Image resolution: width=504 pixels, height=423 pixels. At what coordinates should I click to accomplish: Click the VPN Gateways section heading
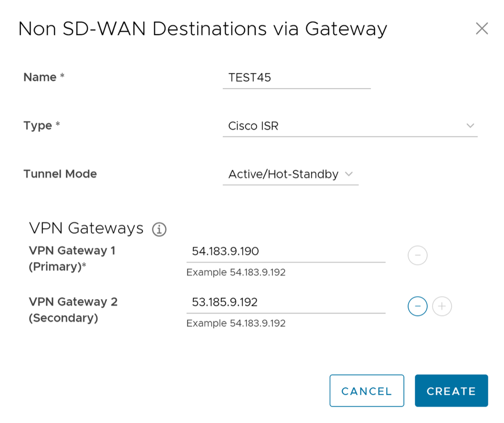point(86,228)
